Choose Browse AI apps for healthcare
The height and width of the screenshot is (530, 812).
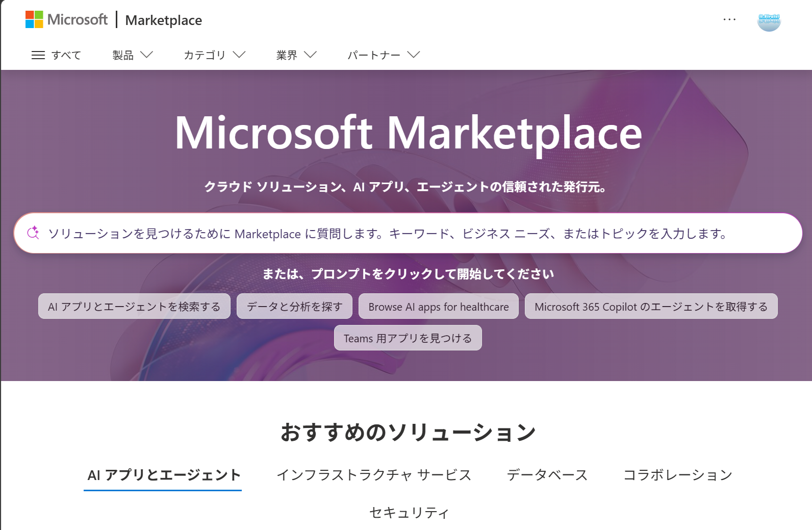point(439,306)
